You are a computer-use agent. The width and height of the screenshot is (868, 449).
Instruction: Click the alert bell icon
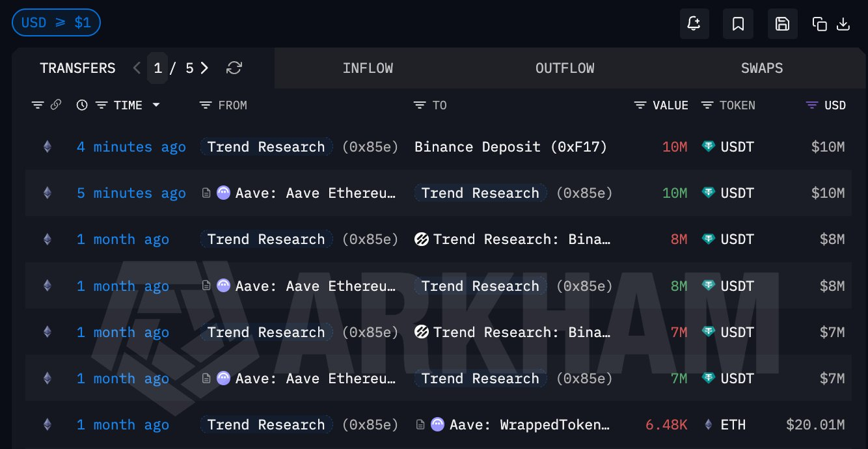point(694,24)
